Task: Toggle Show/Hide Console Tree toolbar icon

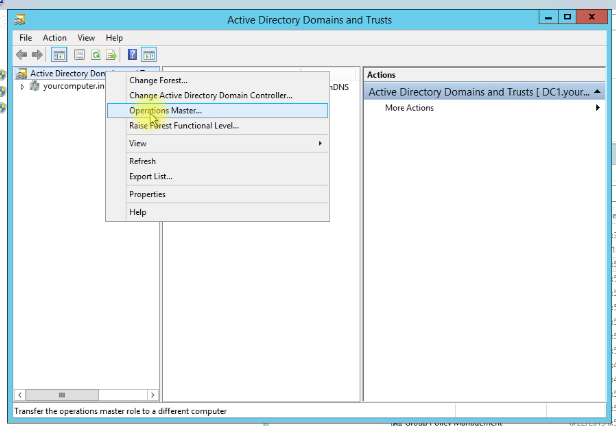Action: (x=59, y=55)
